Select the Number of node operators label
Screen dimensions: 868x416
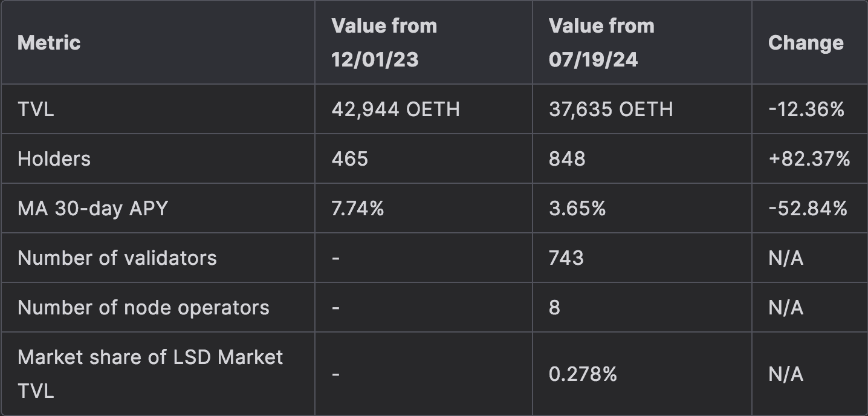coord(143,308)
